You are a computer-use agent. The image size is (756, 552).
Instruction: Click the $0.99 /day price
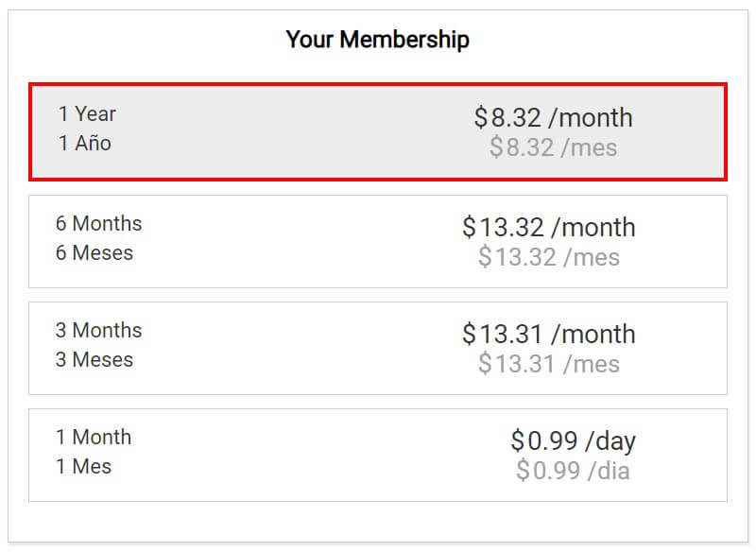coord(574,441)
